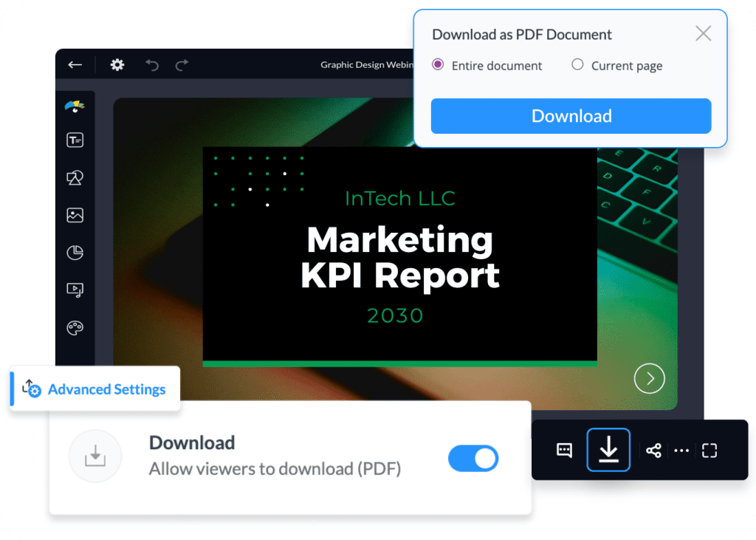Screen dimensions: 756x540
Task: Share the presentation via the share icon
Action: 653,449
